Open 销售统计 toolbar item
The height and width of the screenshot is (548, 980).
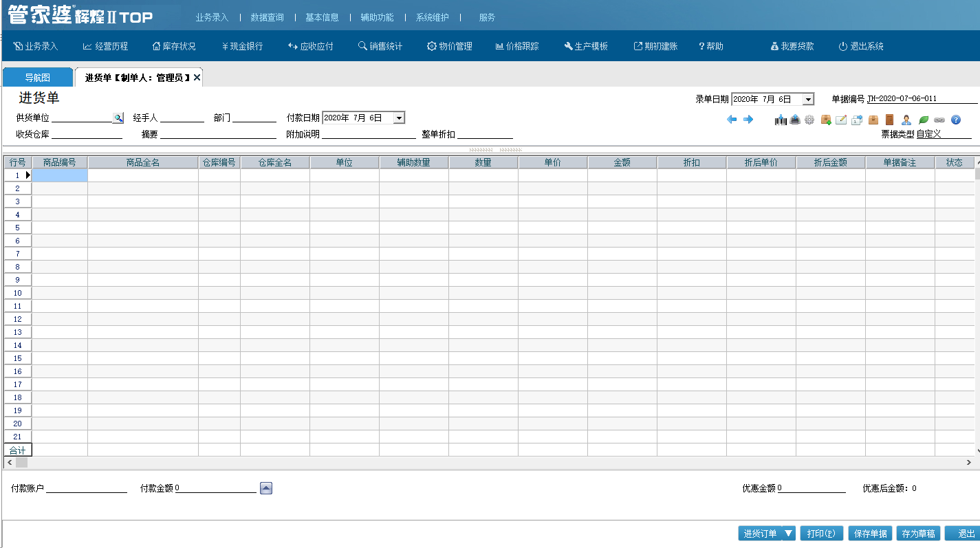[380, 47]
